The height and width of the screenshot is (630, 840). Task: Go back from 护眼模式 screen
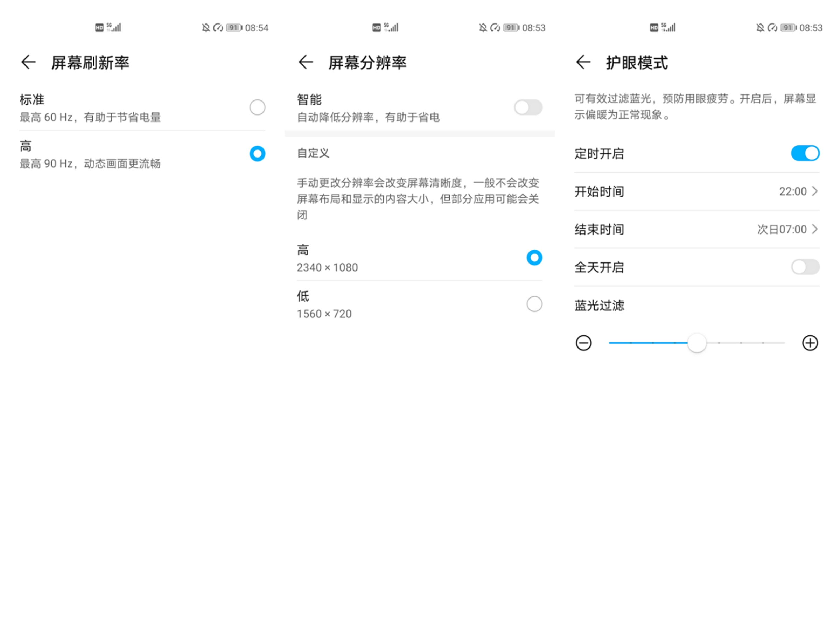tap(583, 62)
